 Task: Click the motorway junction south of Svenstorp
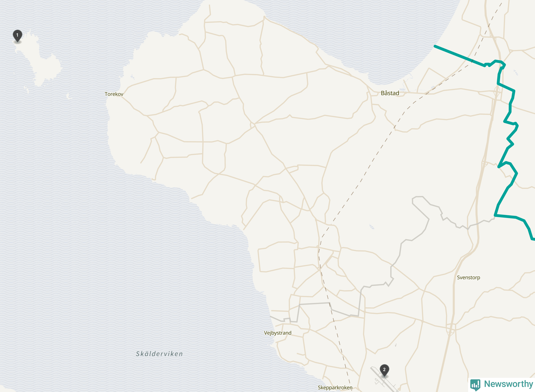click(x=451, y=329)
